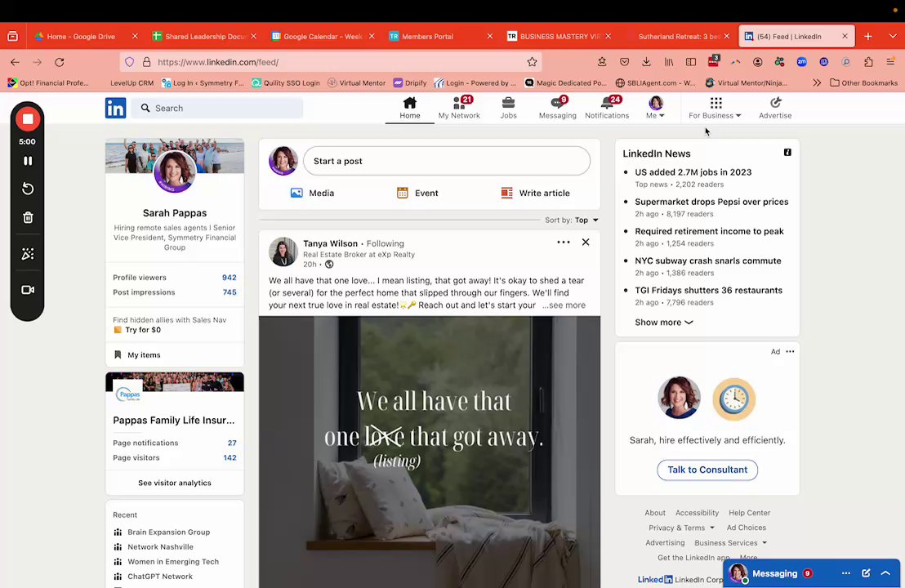Open recorder drawing effects tool
The height and width of the screenshot is (588, 905).
pyautogui.click(x=27, y=254)
